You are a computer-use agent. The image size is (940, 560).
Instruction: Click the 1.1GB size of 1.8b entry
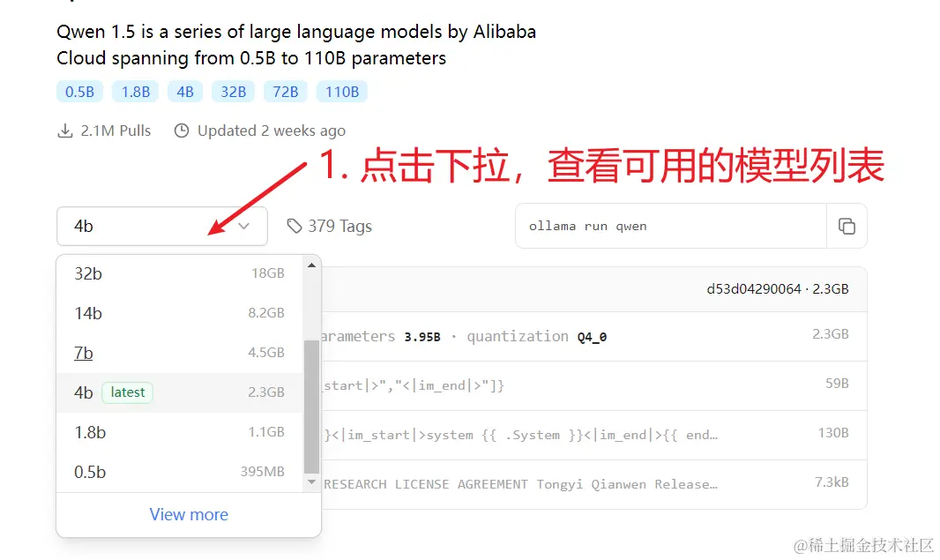(266, 432)
